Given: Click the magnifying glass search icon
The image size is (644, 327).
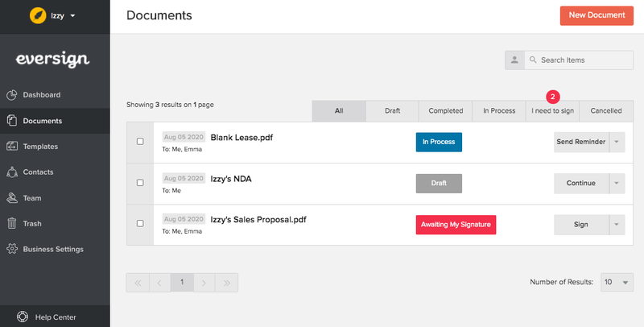Looking at the screenshot, I should 533,60.
